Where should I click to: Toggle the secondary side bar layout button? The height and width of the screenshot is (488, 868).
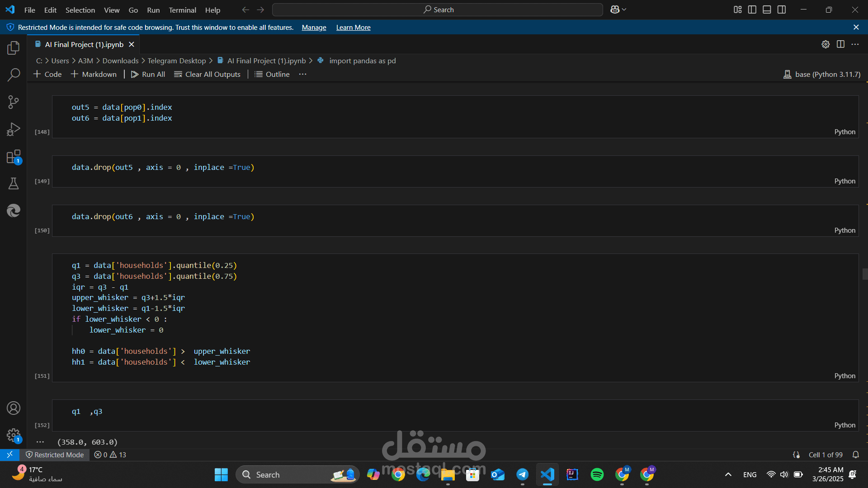click(x=782, y=9)
